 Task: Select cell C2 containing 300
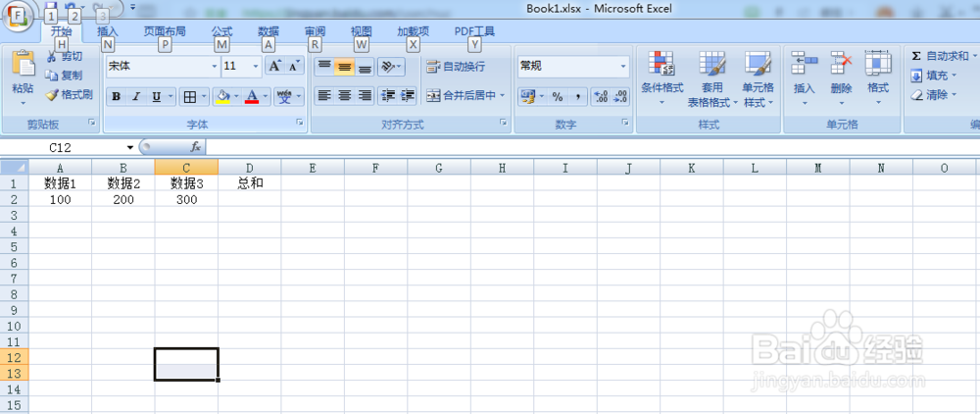point(186,199)
